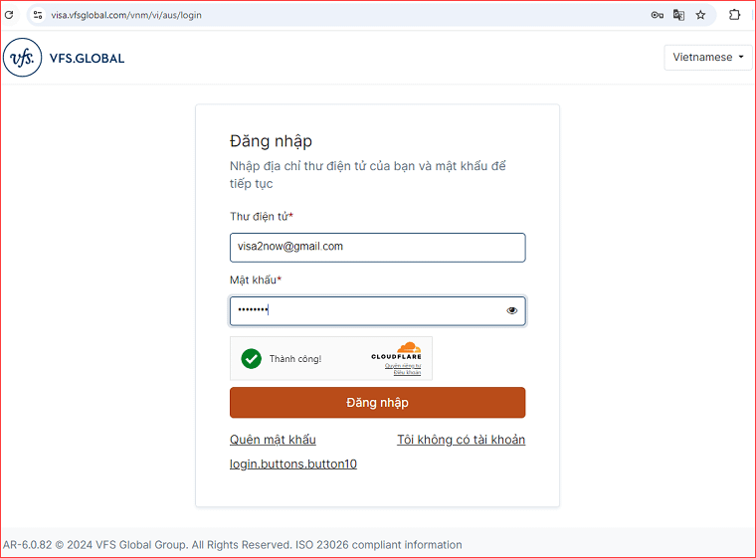This screenshot has width=756, height=558.
Task: Click the VFS.GLOBAL brand text
Action: (x=87, y=58)
